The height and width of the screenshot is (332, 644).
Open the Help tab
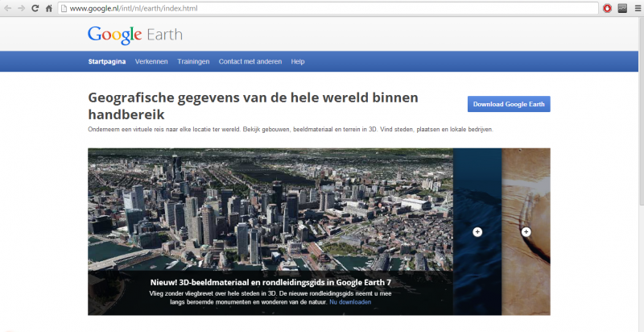(298, 61)
